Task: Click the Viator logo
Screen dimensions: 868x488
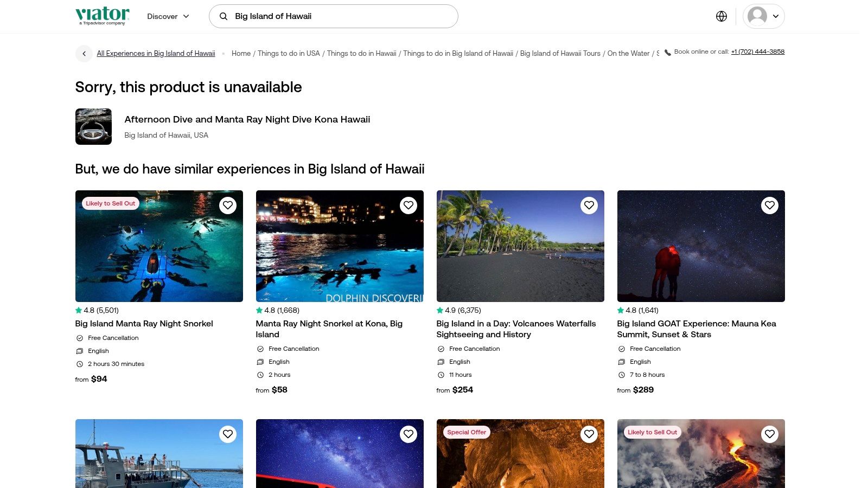Action: [103, 15]
